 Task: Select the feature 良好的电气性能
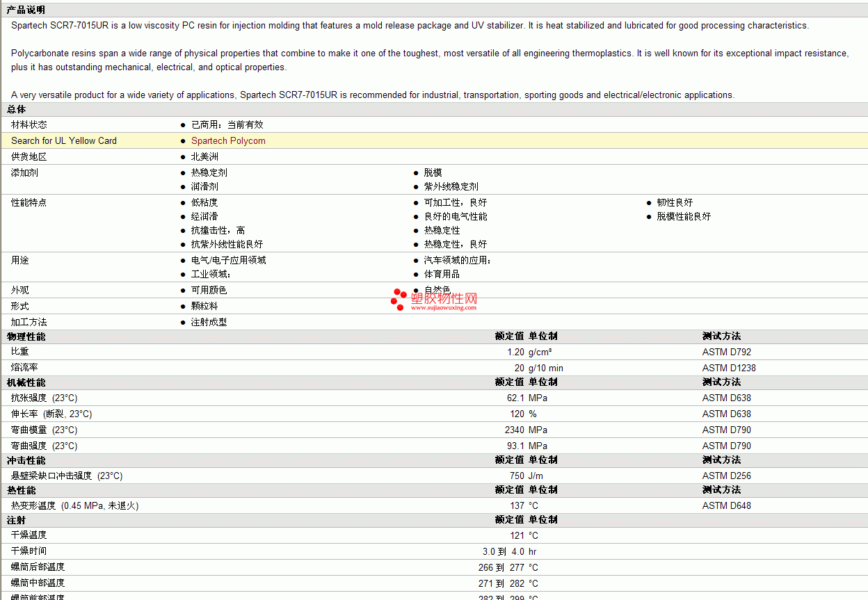[456, 216]
